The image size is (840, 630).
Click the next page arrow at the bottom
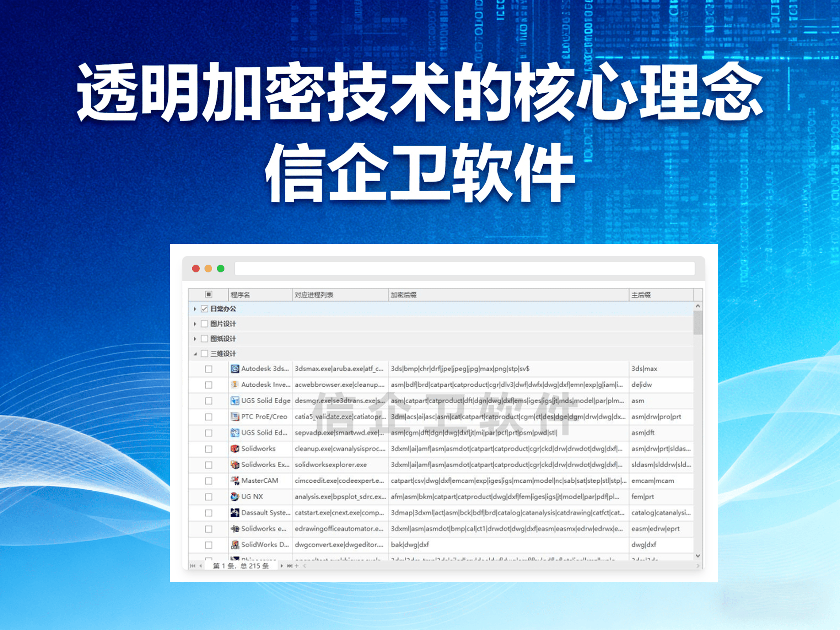282,566
